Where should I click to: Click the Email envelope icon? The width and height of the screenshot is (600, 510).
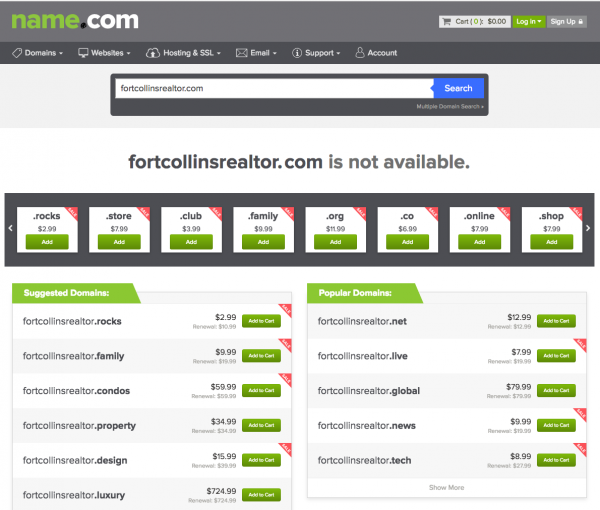click(x=241, y=53)
